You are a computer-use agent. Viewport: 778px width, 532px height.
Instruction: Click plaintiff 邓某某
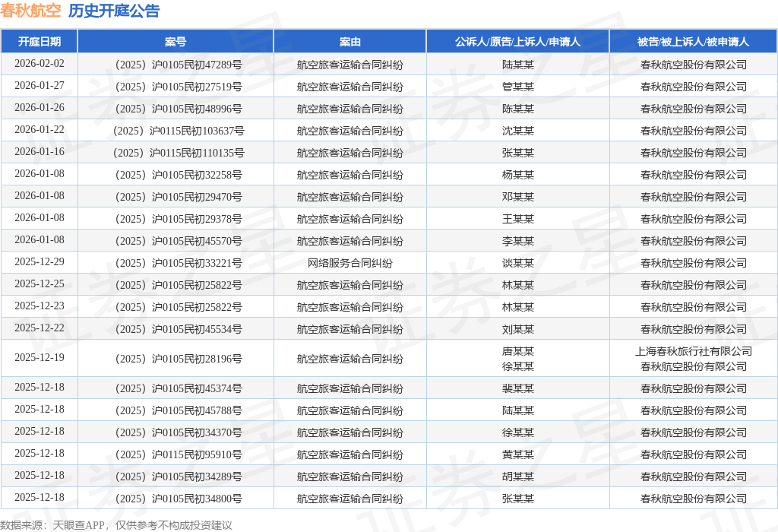[518, 197]
